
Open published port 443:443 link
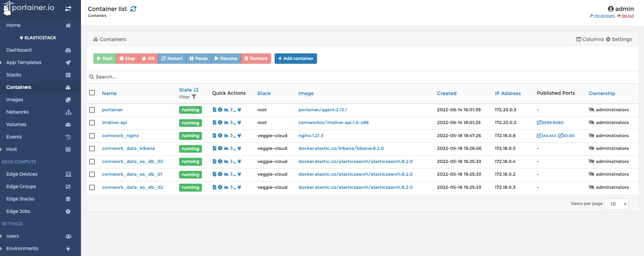[546, 136]
